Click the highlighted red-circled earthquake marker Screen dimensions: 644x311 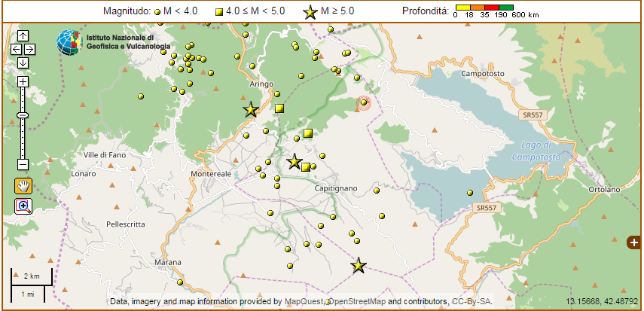(x=364, y=102)
